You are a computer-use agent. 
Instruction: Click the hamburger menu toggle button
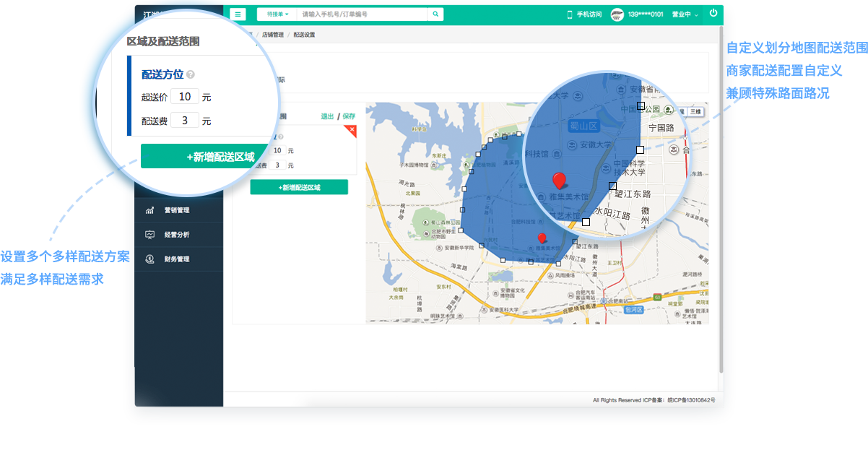click(x=238, y=14)
